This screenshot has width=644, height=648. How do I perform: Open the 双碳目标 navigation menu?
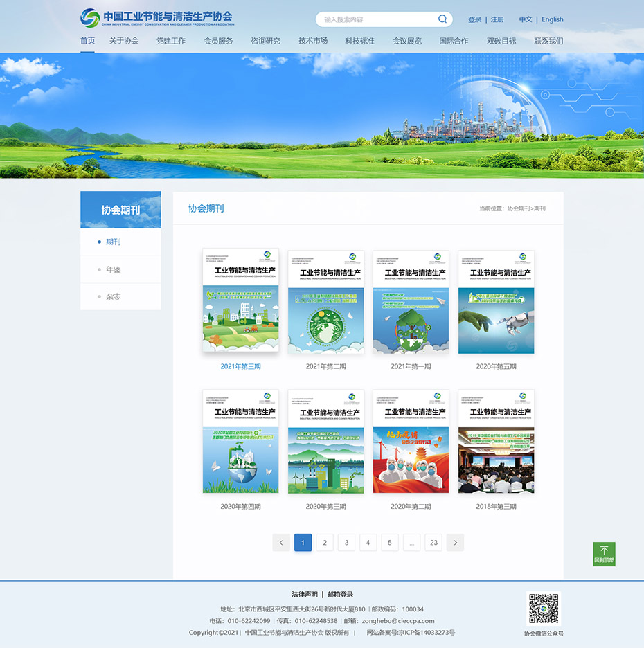[501, 41]
